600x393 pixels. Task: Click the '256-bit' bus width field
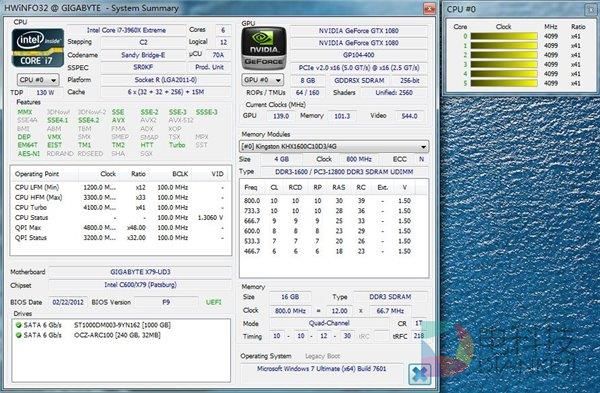410,81
